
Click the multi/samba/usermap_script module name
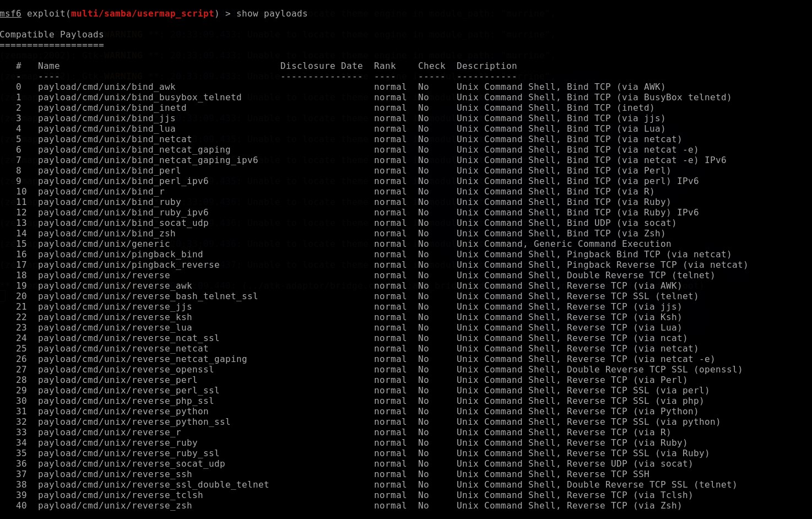tap(142, 14)
